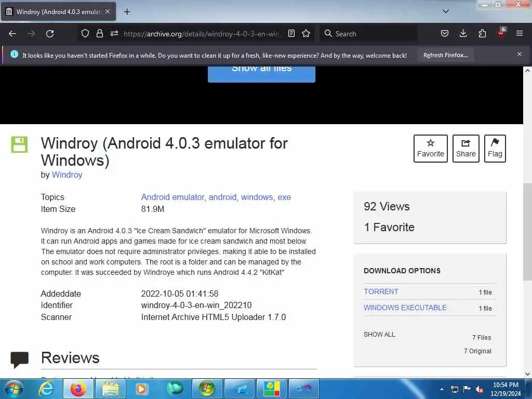532x399 pixels.
Task: Click the 7 Files count
Action: [x=482, y=337]
